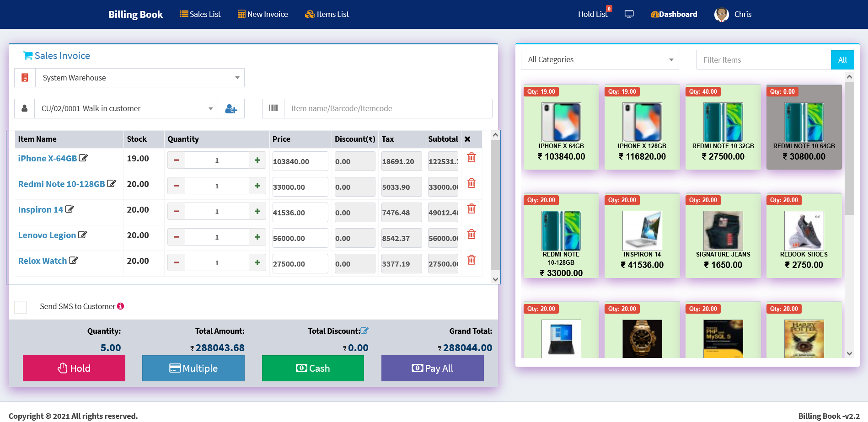Click the Grand Total value 288044.00
868x422 pixels.
468,348
